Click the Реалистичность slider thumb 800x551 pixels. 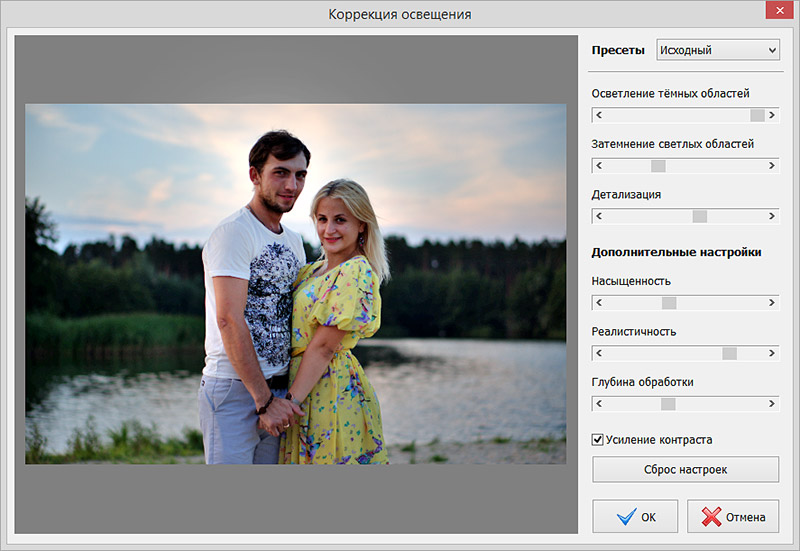click(729, 353)
